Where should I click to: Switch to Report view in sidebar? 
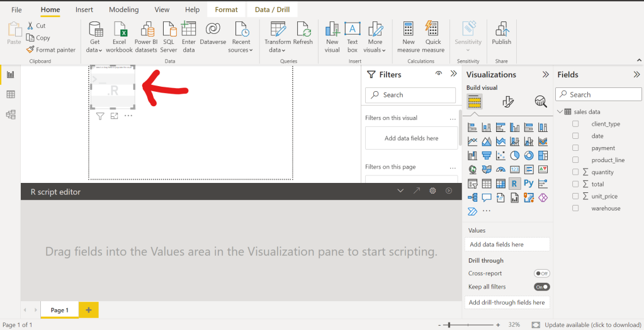11,75
